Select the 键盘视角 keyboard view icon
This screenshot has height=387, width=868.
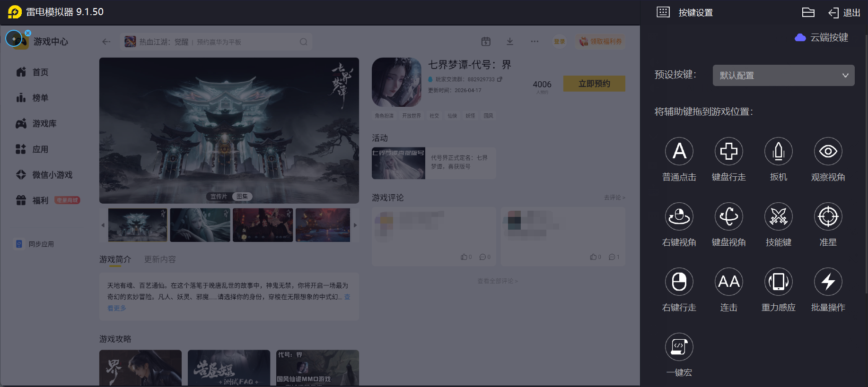(729, 216)
